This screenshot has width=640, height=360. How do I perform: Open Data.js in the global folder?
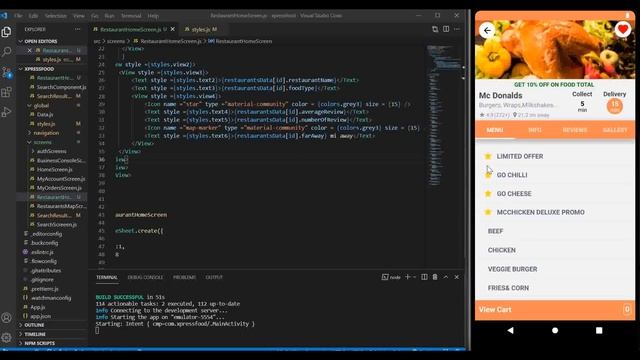[44, 115]
